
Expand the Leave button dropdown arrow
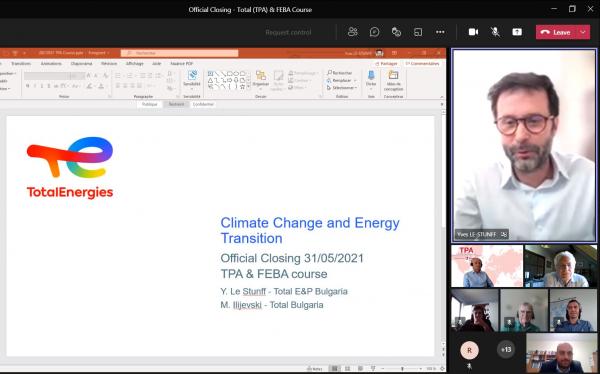point(584,33)
